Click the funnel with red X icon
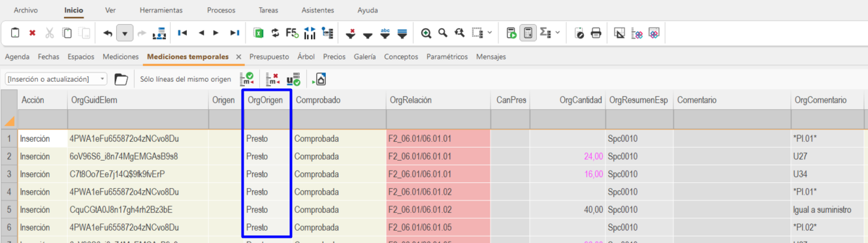Viewport: 868px width, 243px height. (351, 33)
